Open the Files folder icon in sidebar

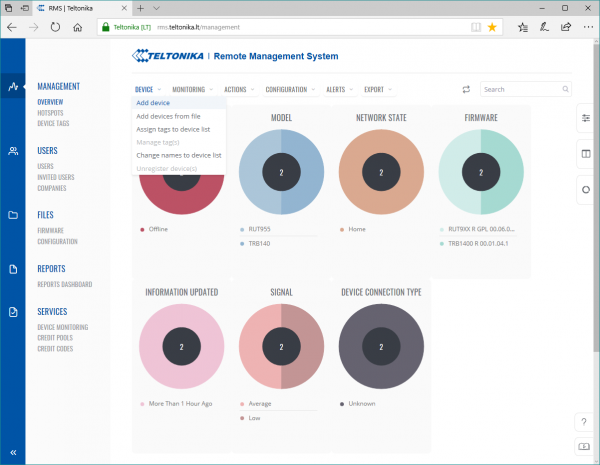coord(13,215)
